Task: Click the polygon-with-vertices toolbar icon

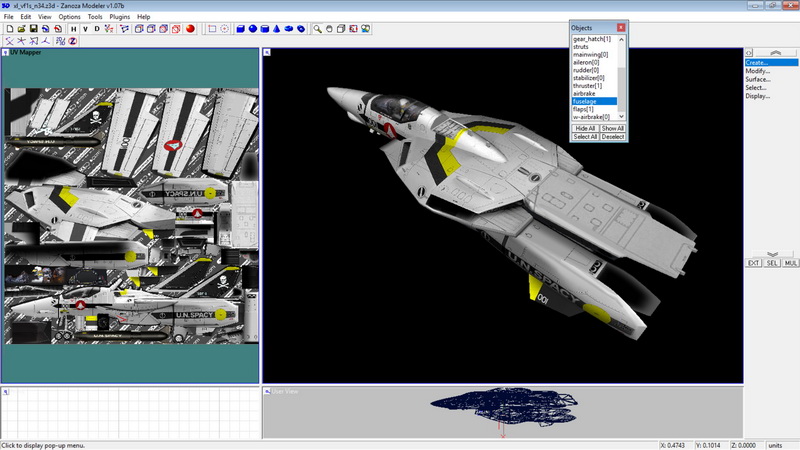Action: (x=124, y=29)
